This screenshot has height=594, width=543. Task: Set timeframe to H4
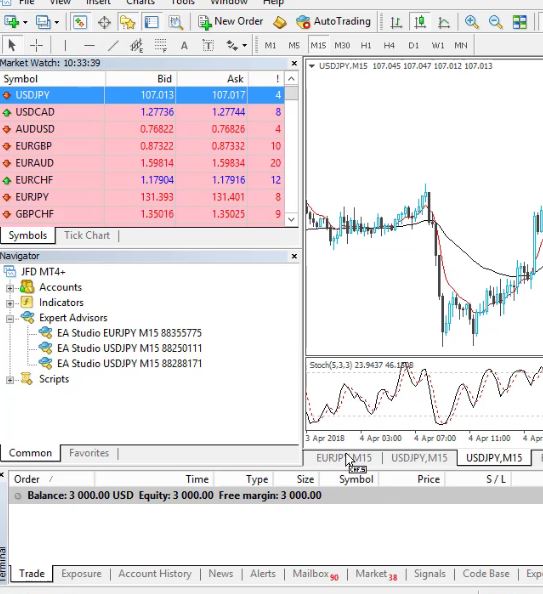coord(389,45)
